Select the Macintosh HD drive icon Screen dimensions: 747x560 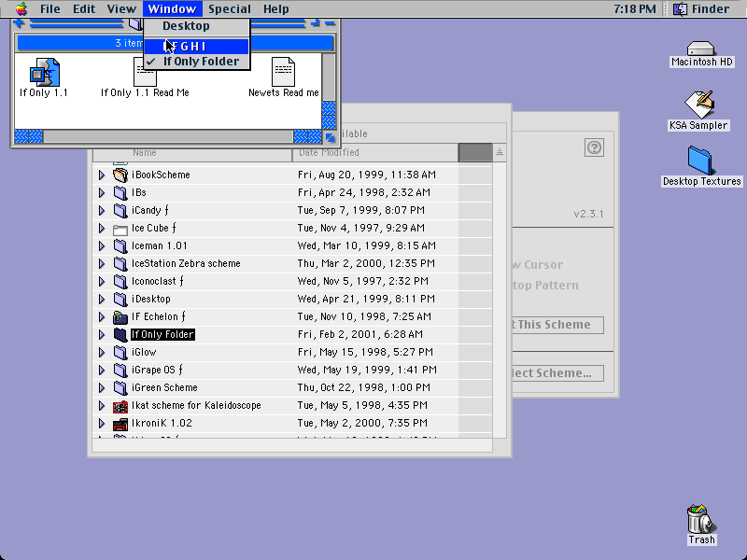[701, 49]
